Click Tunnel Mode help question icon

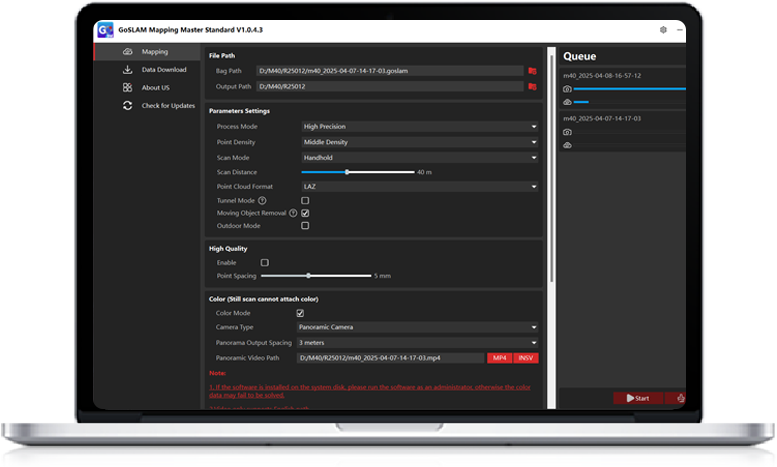point(262,200)
